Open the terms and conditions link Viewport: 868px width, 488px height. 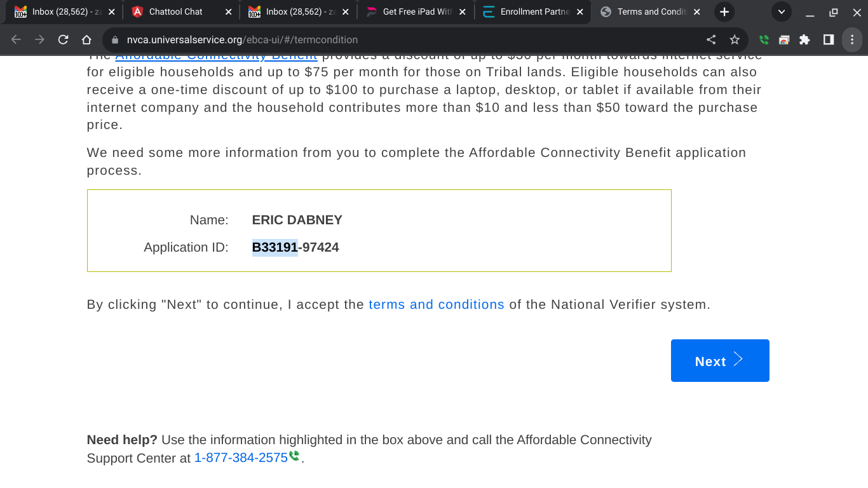[x=437, y=304]
